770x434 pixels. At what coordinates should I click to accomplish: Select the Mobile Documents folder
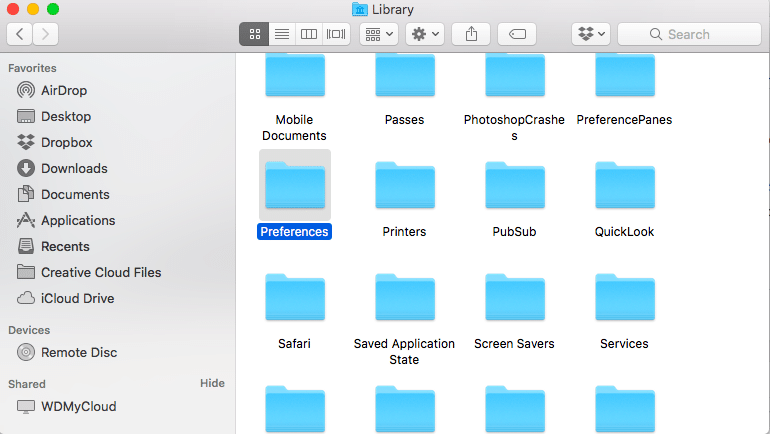tap(295, 76)
